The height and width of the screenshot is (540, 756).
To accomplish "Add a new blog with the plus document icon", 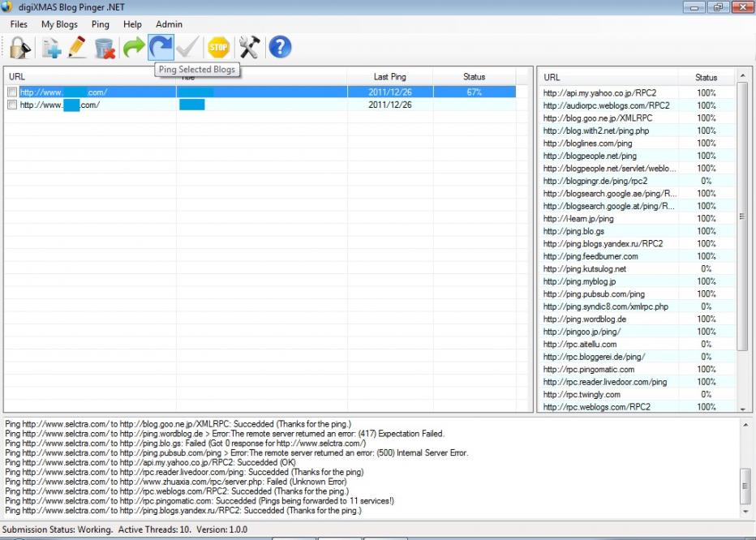I will tap(51, 47).
